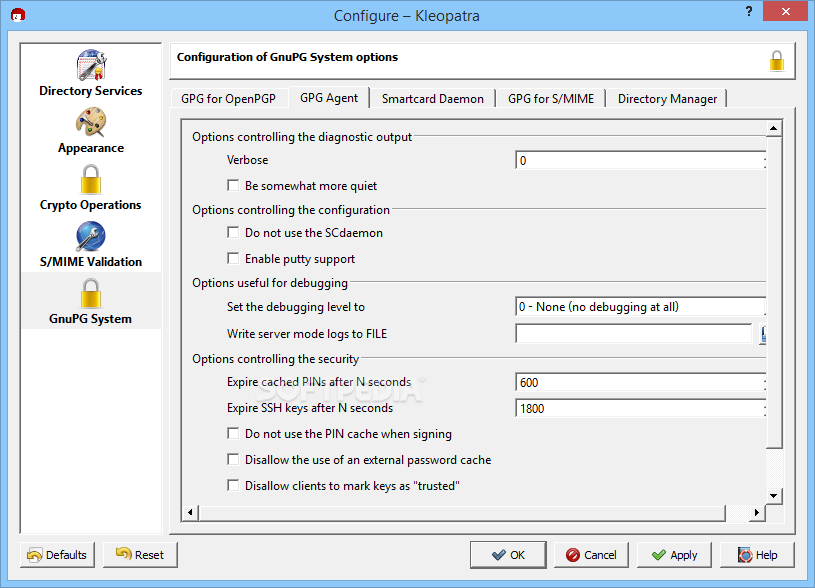815x588 pixels.
Task: Click the file browse icon beside log FILE field
Action: coord(763,334)
